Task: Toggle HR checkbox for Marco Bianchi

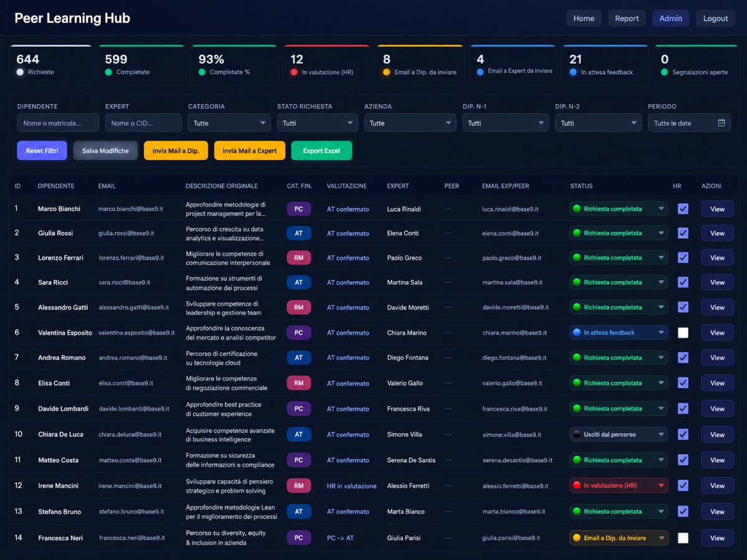Action: point(683,209)
